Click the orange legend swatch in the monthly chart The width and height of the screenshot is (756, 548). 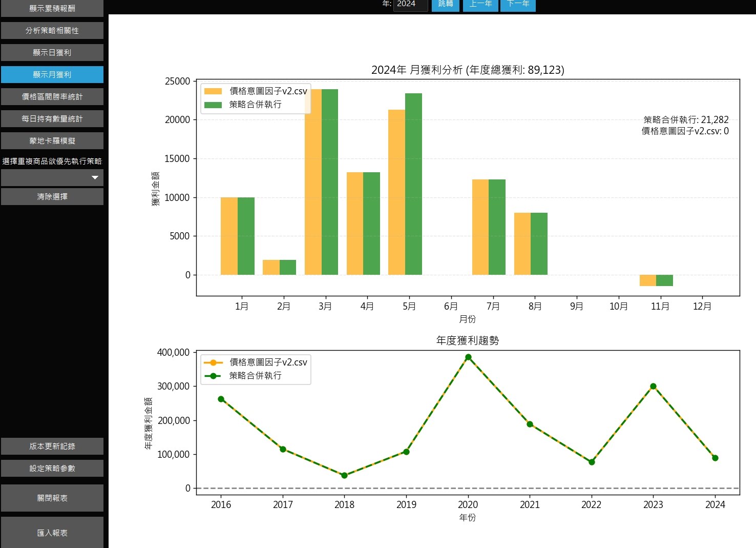click(213, 91)
